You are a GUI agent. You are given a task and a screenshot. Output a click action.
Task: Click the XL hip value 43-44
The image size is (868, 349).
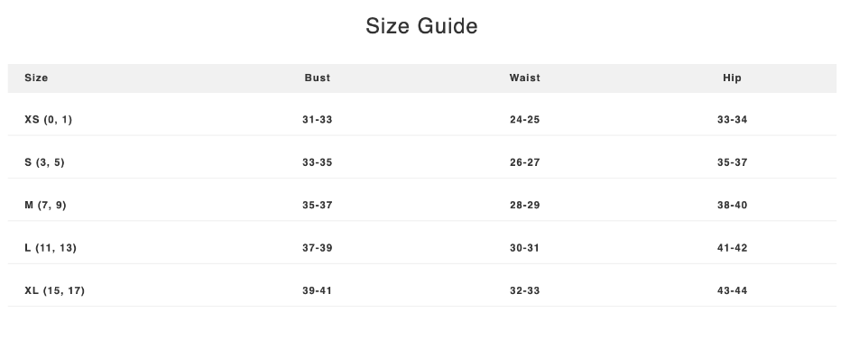tap(732, 291)
